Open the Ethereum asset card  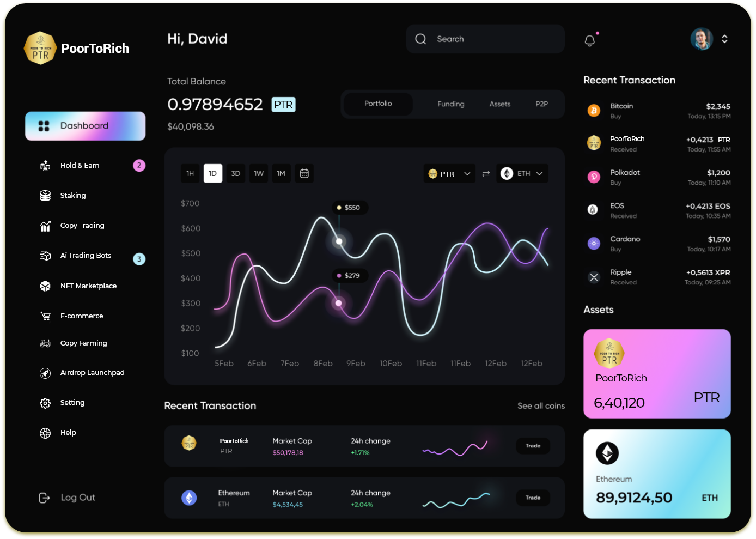[x=657, y=474]
